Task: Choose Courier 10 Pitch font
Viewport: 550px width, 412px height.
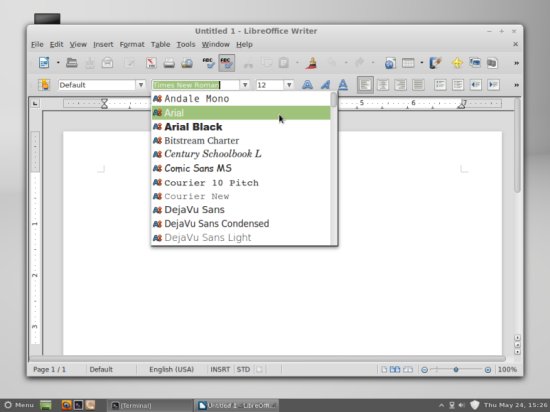Action: point(241,182)
